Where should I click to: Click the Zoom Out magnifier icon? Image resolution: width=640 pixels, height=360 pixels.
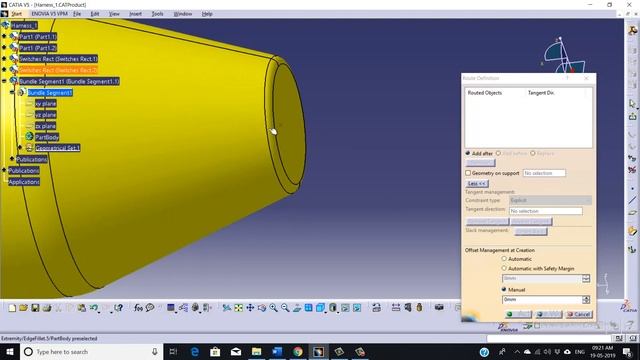[x=285, y=308]
